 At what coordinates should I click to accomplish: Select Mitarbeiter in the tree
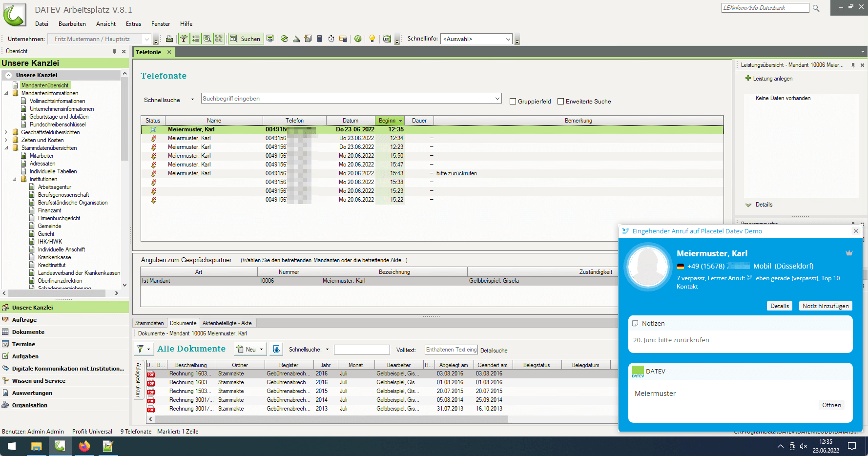click(41, 156)
